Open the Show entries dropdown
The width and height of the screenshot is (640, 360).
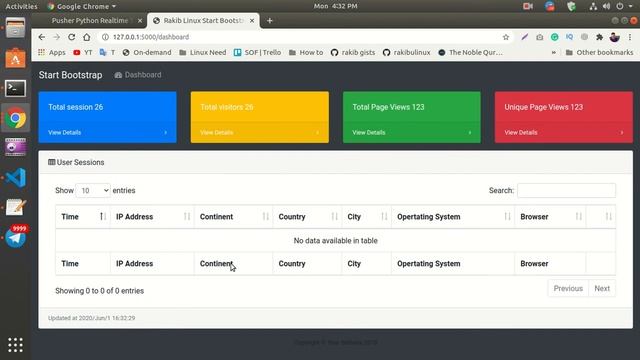93,191
